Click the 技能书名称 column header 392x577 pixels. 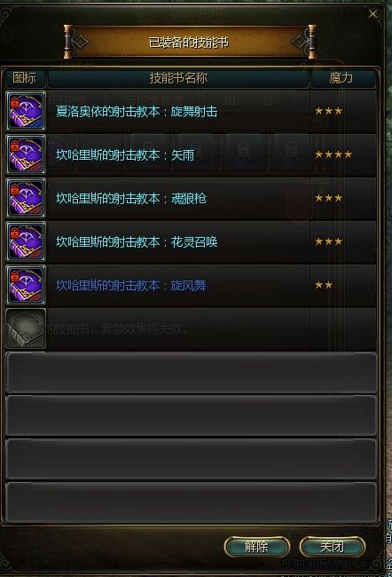point(178,78)
